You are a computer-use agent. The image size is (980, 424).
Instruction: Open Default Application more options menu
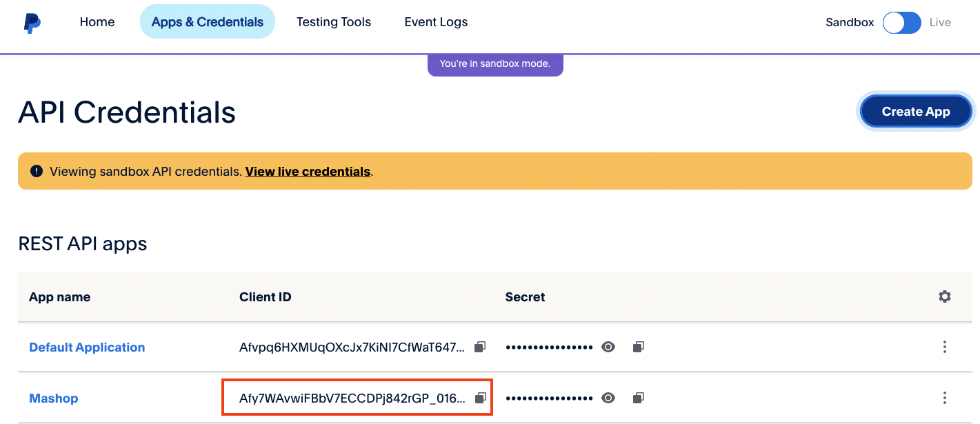click(x=944, y=347)
